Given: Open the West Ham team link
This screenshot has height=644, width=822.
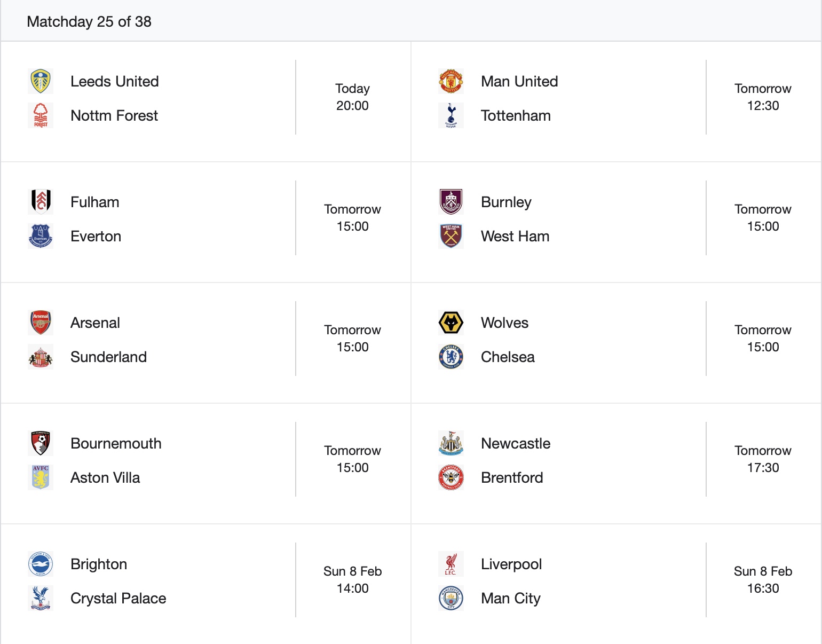Looking at the screenshot, I should point(515,236).
